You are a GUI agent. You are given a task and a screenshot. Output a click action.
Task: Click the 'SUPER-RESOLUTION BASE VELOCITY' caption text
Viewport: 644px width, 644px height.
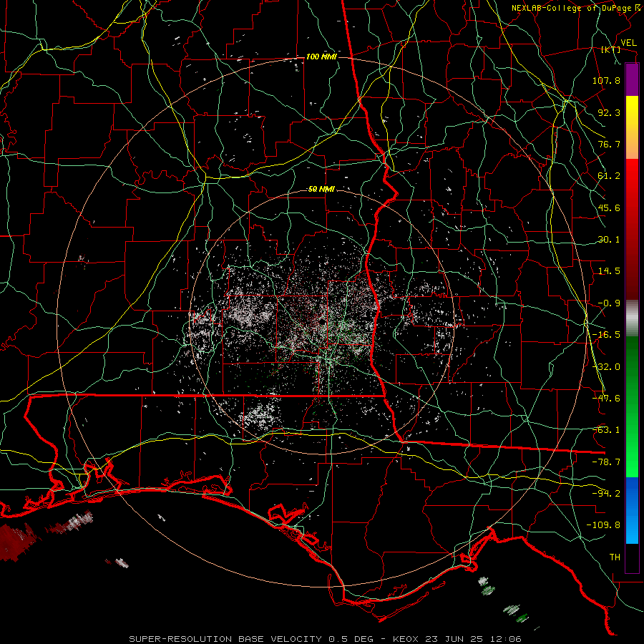pyautogui.click(x=227, y=639)
